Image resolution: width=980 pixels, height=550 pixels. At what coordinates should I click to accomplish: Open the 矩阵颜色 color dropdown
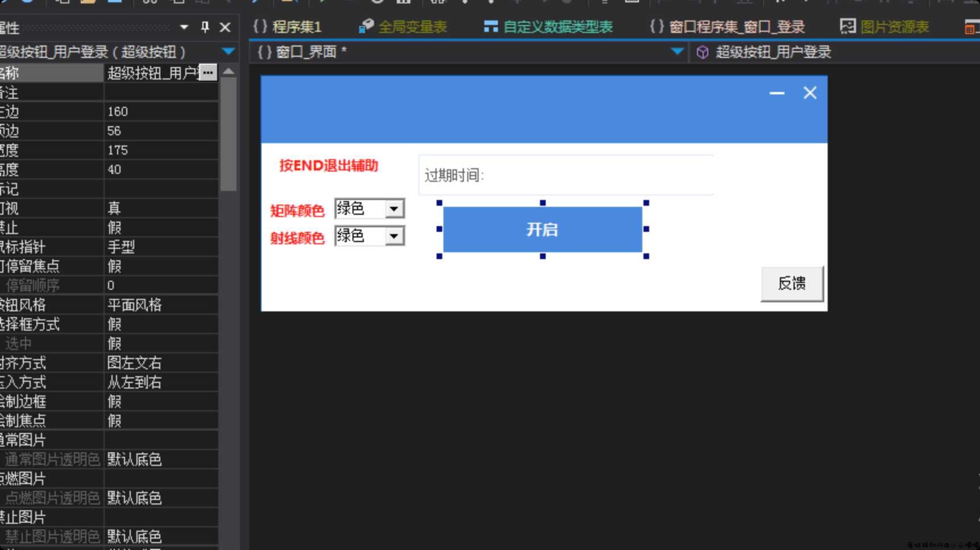pos(394,209)
